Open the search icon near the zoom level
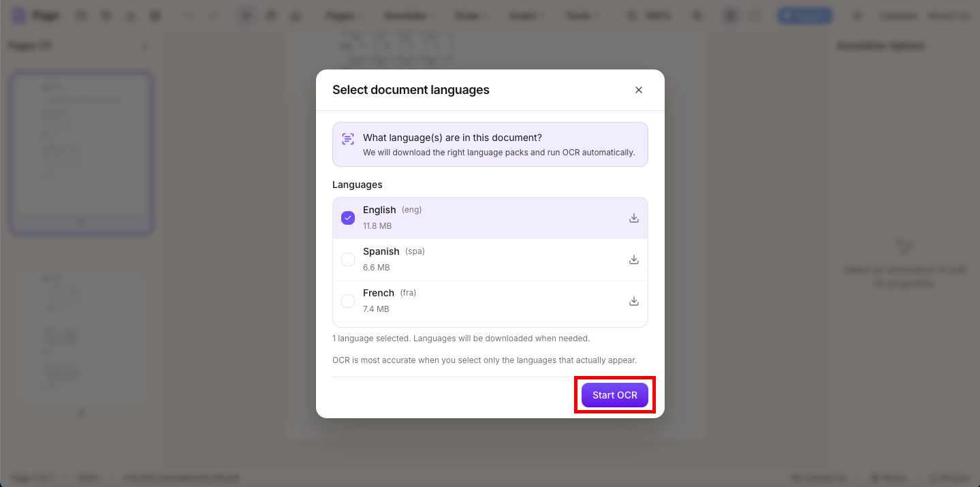Screen dimensions: 980x487 (631, 15)
